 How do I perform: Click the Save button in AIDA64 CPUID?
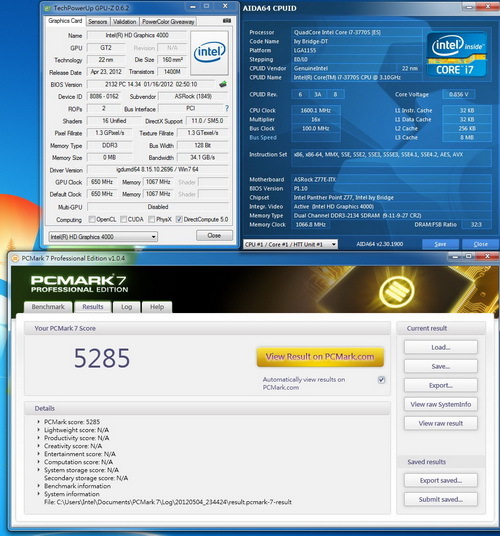[440, 244]
